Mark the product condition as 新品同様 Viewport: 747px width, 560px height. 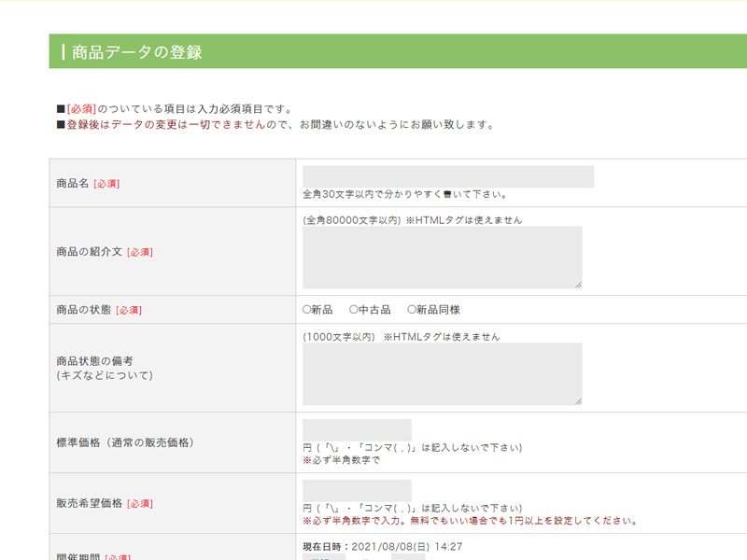pos(412,309)
